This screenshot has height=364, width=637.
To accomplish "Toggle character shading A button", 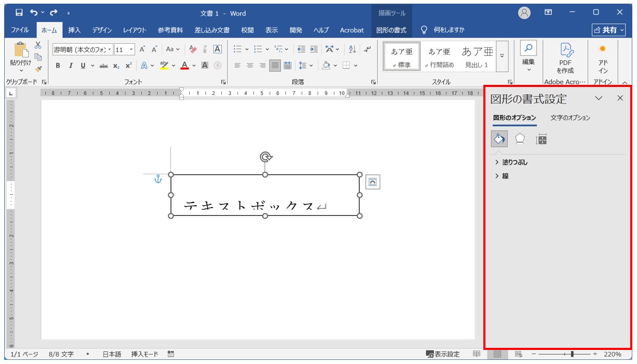I will [205, 66].
